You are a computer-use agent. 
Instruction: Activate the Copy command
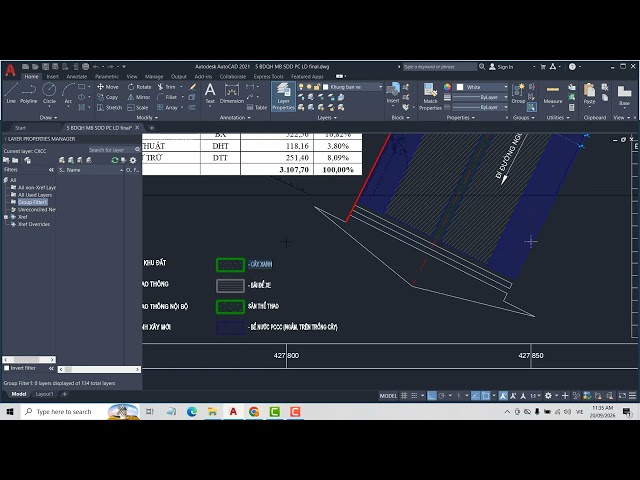click(x=107, y=97)
